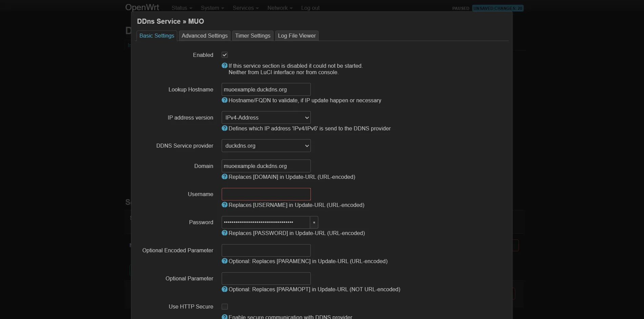
Task: Switch to the Advanced Settings tab
Action: (204, 36)
